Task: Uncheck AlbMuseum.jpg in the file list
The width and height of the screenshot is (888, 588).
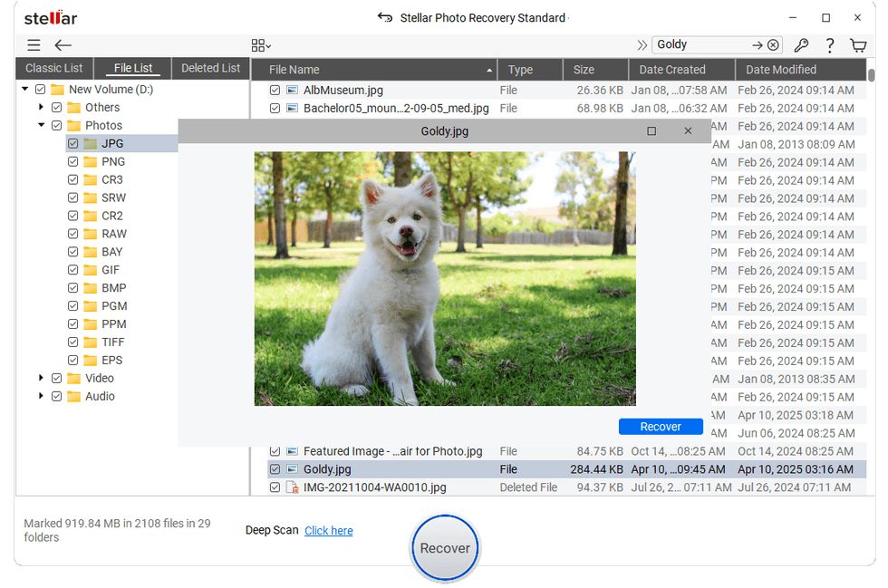Action: (275, 91)
